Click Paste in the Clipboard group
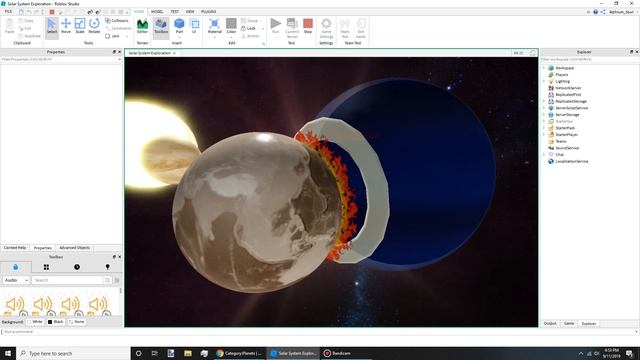Viewport: 640px width, 360px height. 9,27
